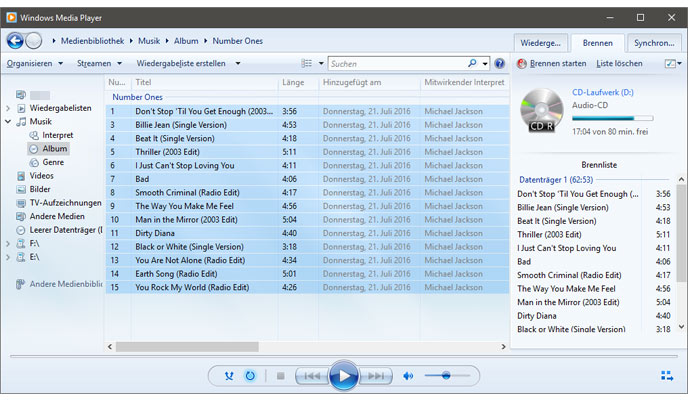Stop playback with the square button

pos(281,376)
